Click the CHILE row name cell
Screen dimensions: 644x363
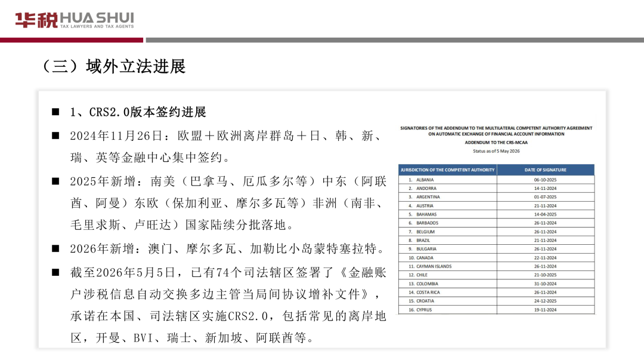click(448, 275)
